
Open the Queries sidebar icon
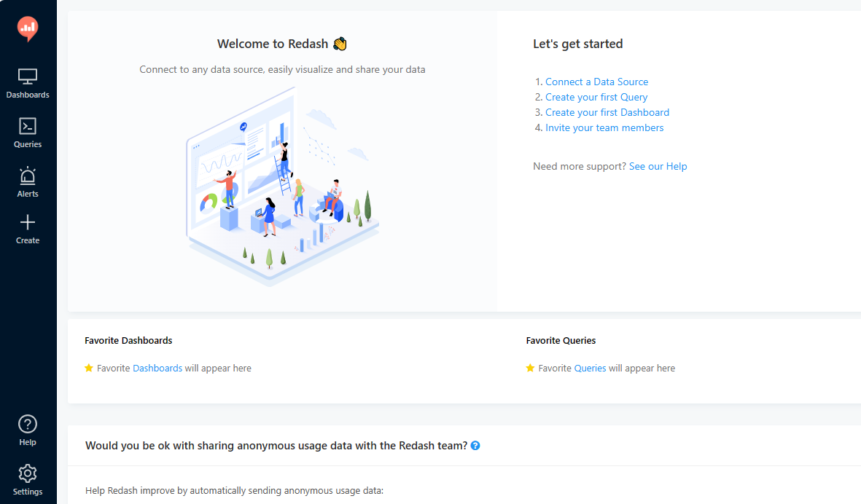(28, 126)
